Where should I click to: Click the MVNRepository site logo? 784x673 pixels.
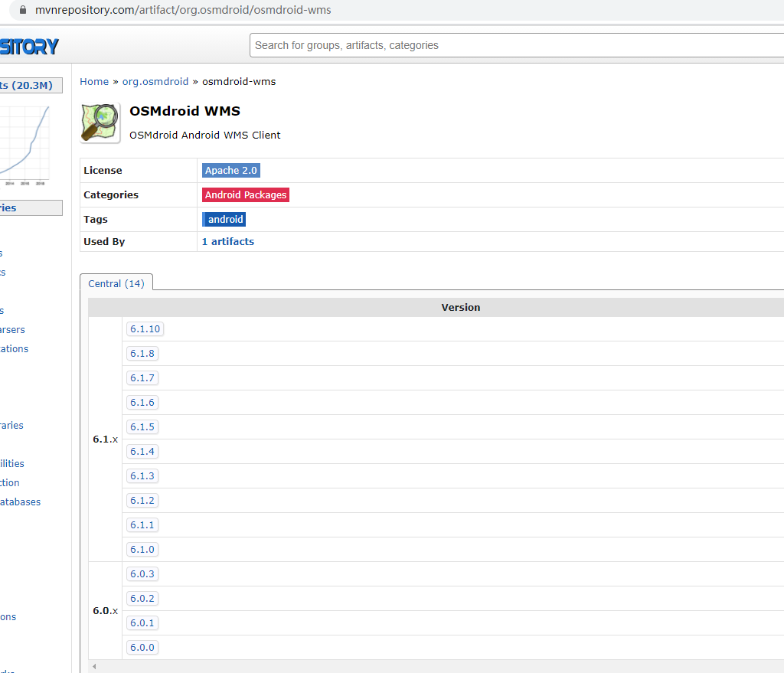click(29, 45)
